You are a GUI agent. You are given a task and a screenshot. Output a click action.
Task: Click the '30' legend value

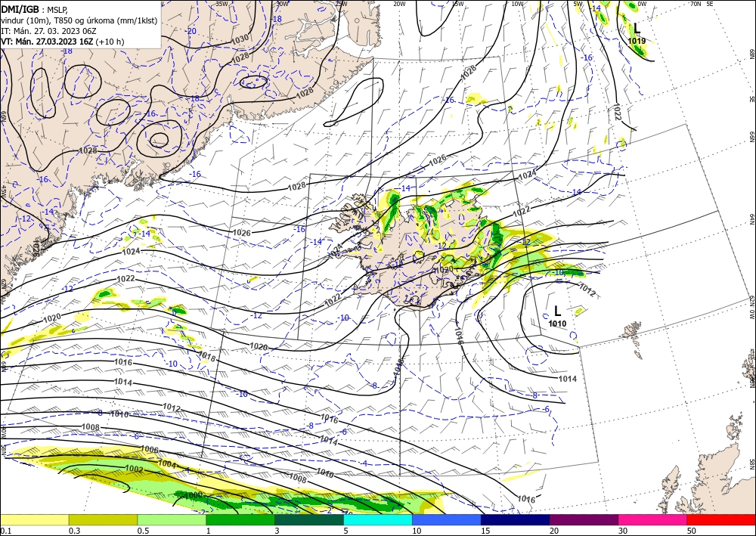point(623,531)
